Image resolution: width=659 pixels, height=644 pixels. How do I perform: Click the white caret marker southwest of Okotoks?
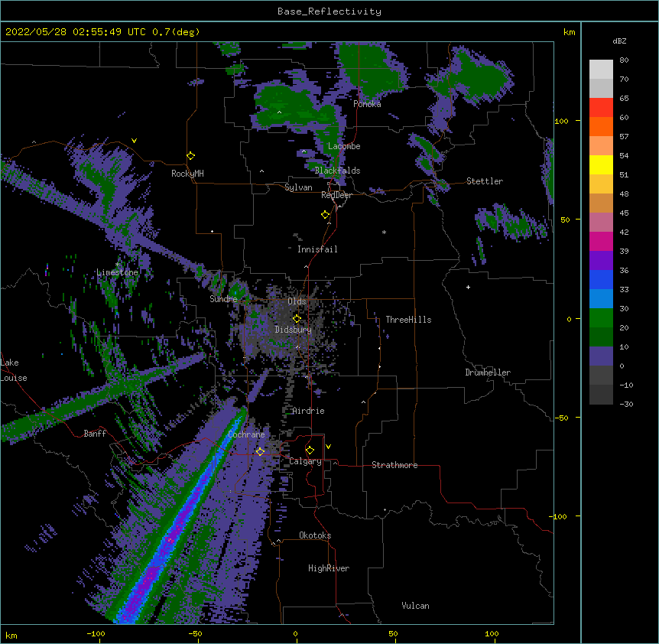pos(278,541)
